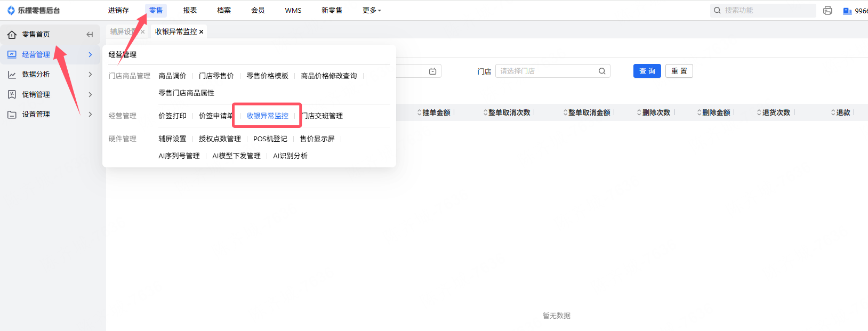Open the 零售 top menu

click(156, 10)
